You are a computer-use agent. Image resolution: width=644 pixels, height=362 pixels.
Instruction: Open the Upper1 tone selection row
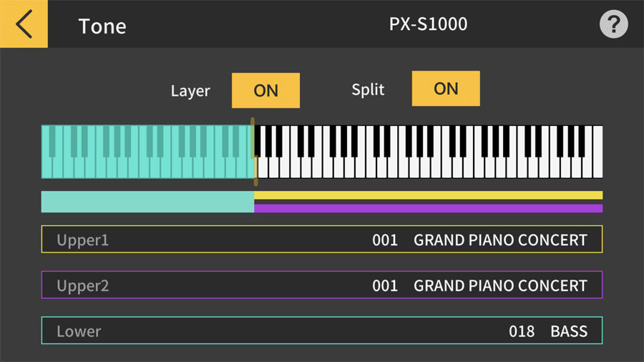pyautogui.click(x=321, y=240)
